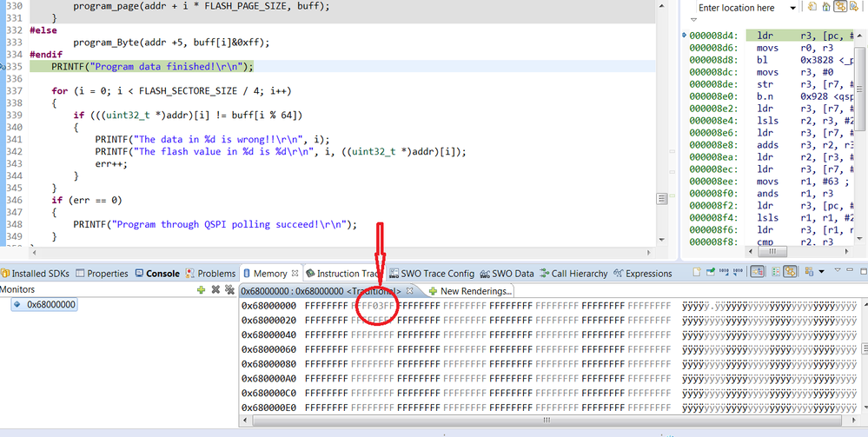Toggle split pane in Memory view
This screenshot has width=868, height=437.
(x=776, y=272)
